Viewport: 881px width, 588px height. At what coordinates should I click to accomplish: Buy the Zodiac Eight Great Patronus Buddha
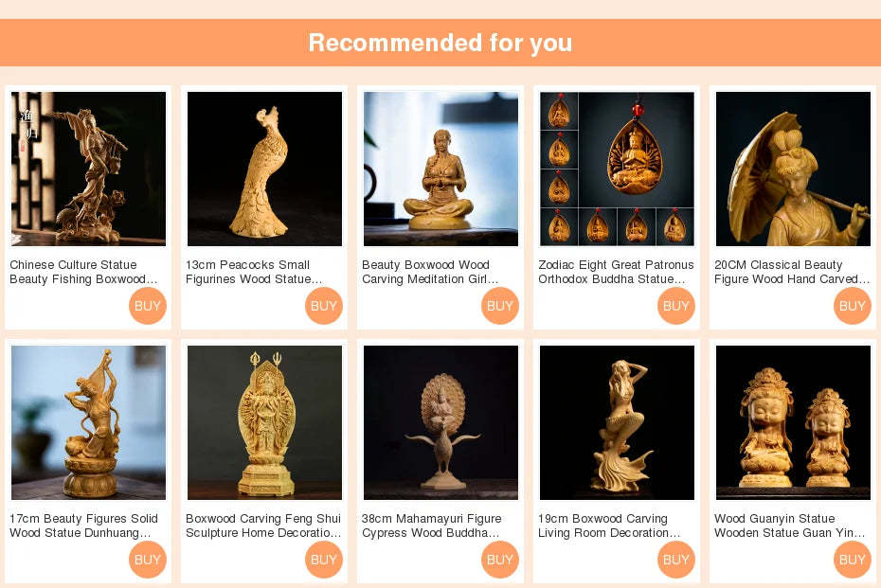click(x=676, y=306)
